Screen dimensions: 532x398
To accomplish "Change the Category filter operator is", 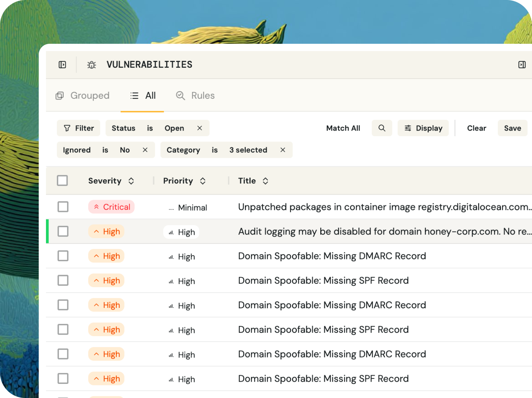I will point(215,150).
